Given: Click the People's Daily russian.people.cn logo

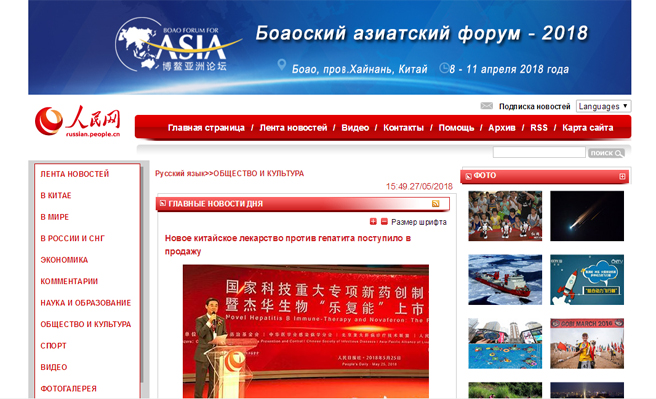Looking at the screenshot, I should tap(78, 121).
